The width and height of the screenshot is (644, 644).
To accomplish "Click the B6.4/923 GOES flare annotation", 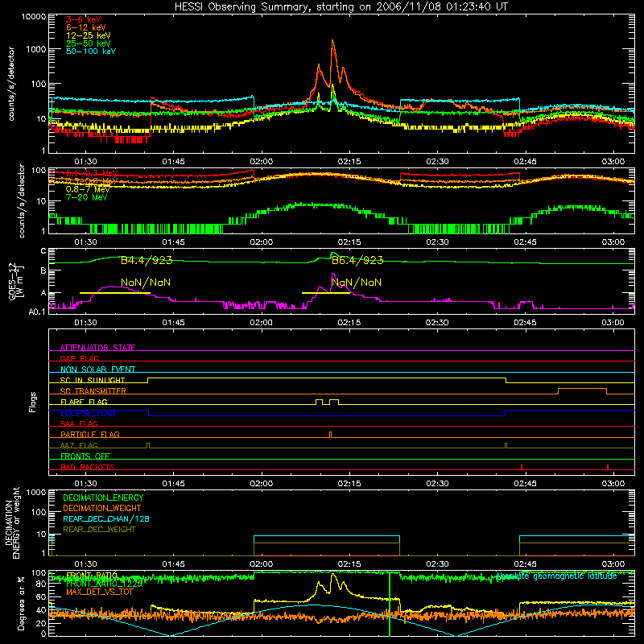I will coord(357,260).
